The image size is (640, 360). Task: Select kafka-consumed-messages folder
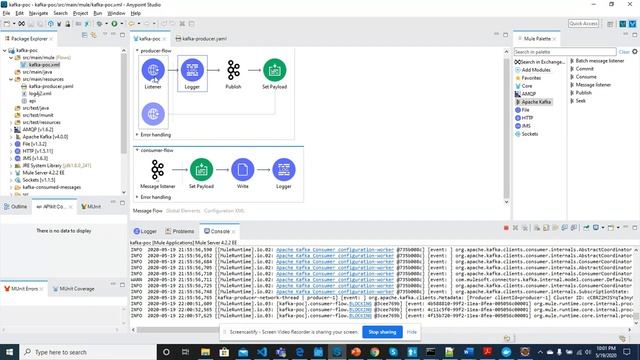[48, 187]
